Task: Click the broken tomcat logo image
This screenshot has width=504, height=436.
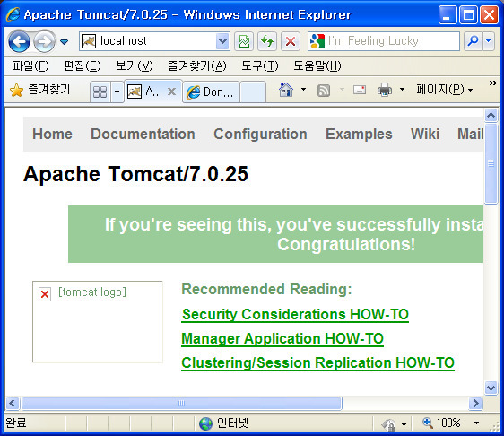Action: click(x=98, y=322)
